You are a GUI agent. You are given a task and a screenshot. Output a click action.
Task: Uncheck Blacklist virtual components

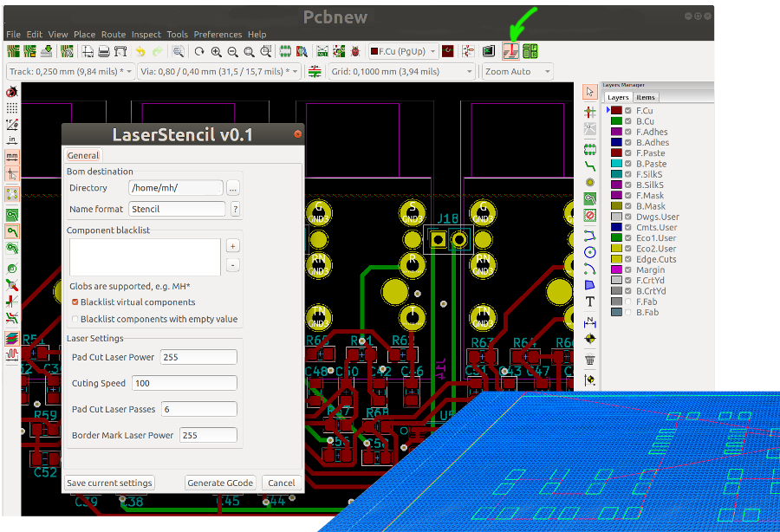pos(75,302)
